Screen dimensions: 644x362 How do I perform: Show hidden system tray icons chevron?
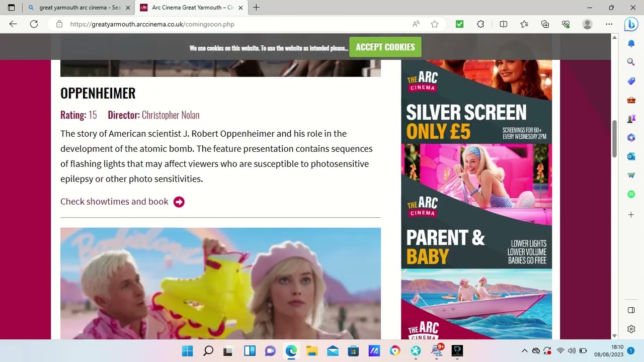point(524,351)
